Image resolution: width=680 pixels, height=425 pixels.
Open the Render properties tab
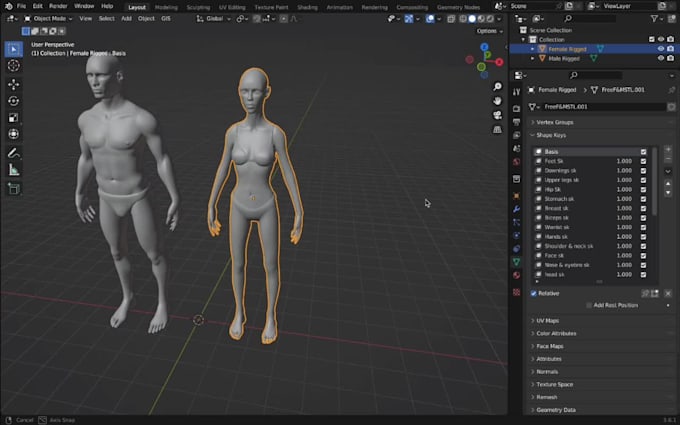[516, 108]
